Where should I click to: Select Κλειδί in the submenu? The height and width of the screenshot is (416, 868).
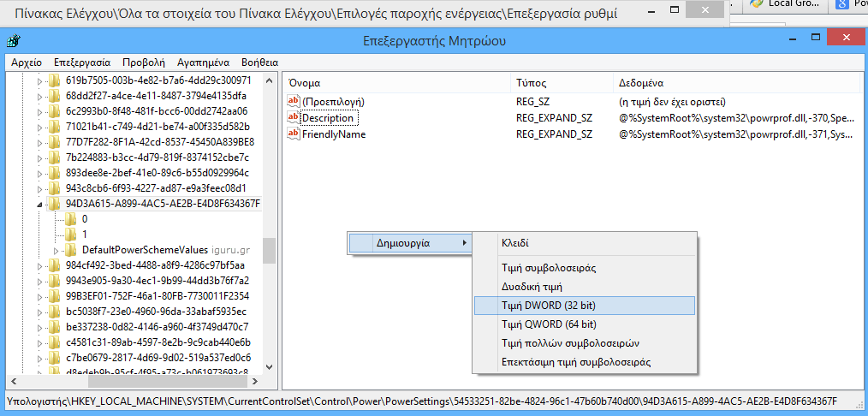click(x=585, y=242)
